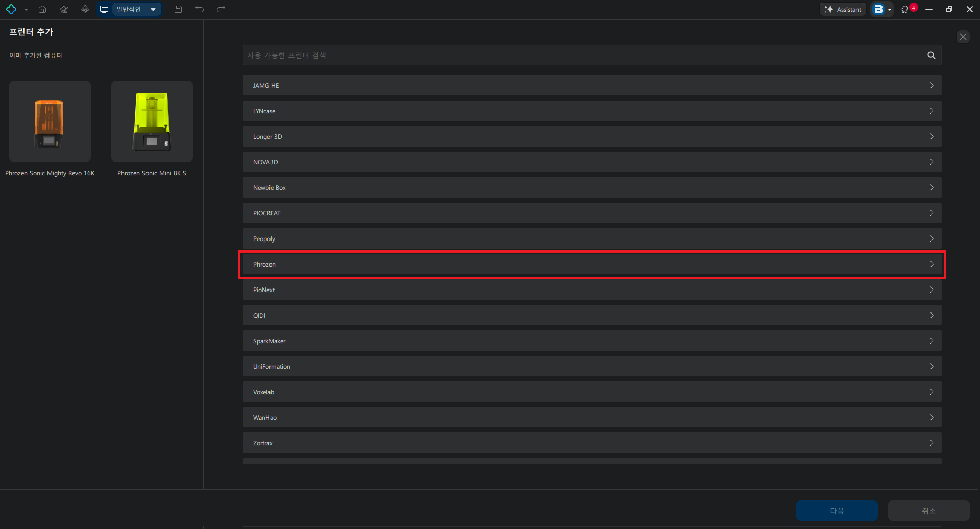Click the home icon in top toolbar
The height and width of the screenshot is (529, 980).
click(42, 9)
